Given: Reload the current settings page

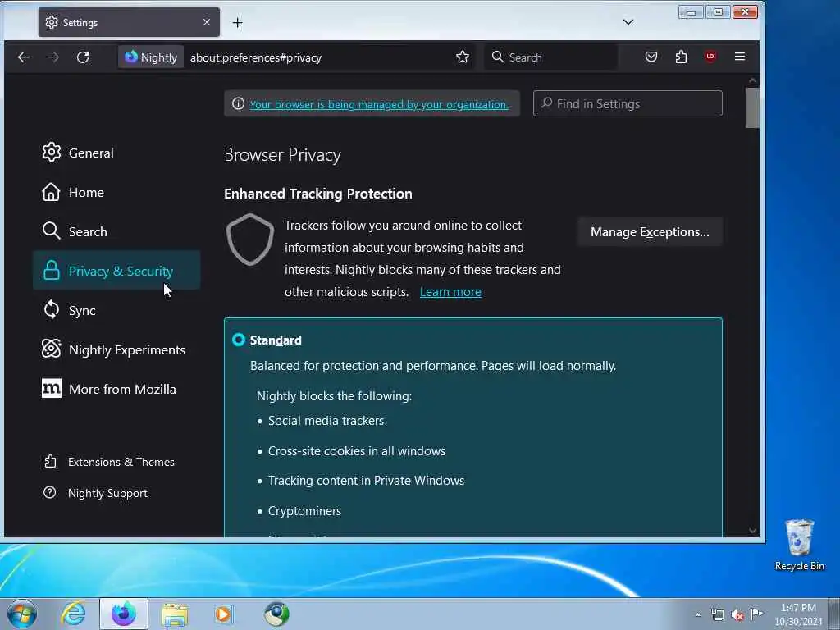Looking at the screenshot, I should [83, 57].
